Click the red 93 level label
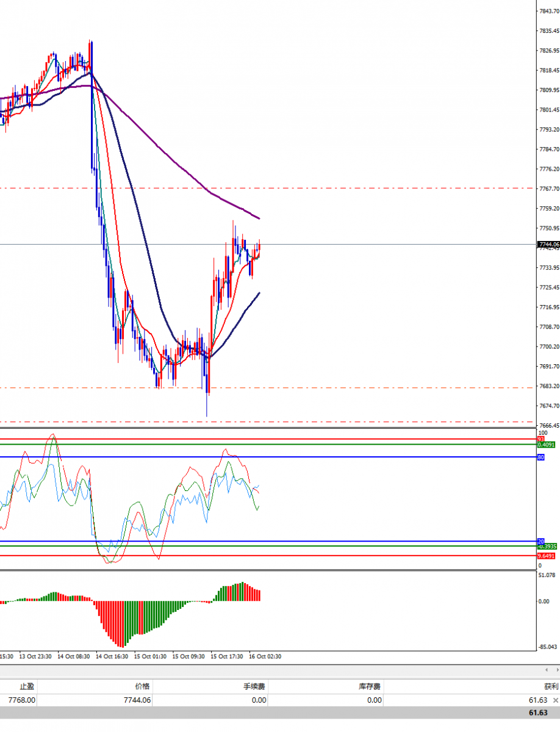Screen dimensions: 560x732 click(x=540, y=439)
